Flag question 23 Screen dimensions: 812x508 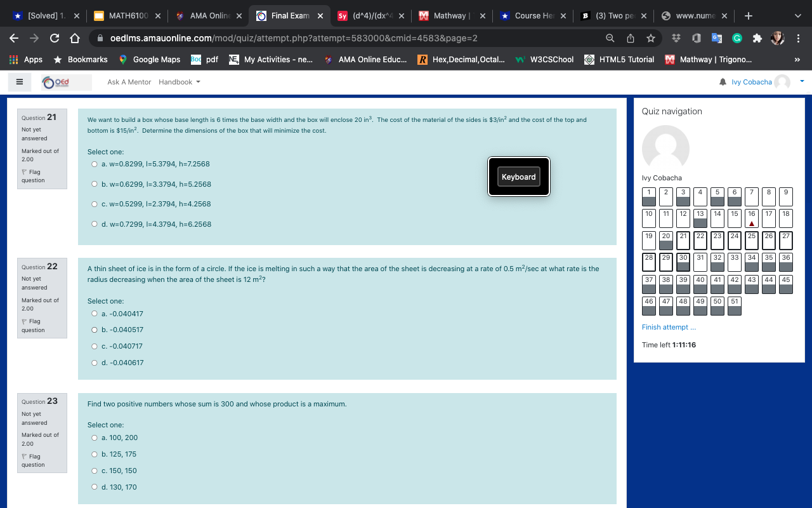coord(32,460)
